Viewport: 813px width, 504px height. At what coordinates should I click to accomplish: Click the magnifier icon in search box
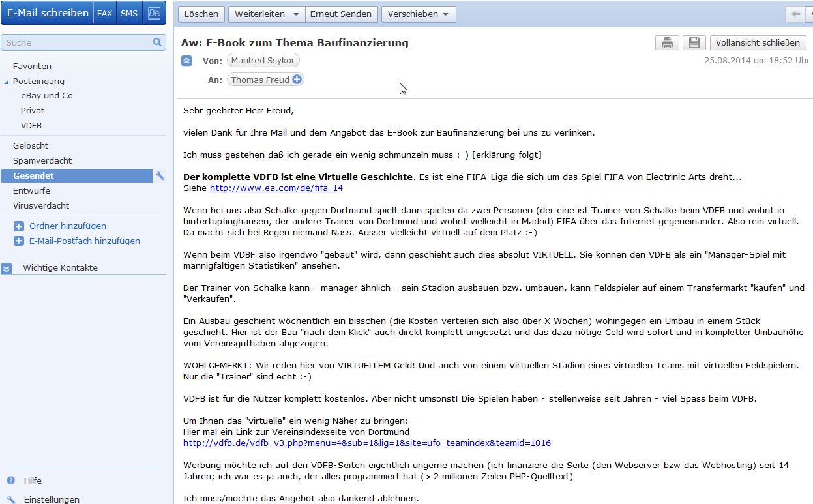click(x=157, y=42)
